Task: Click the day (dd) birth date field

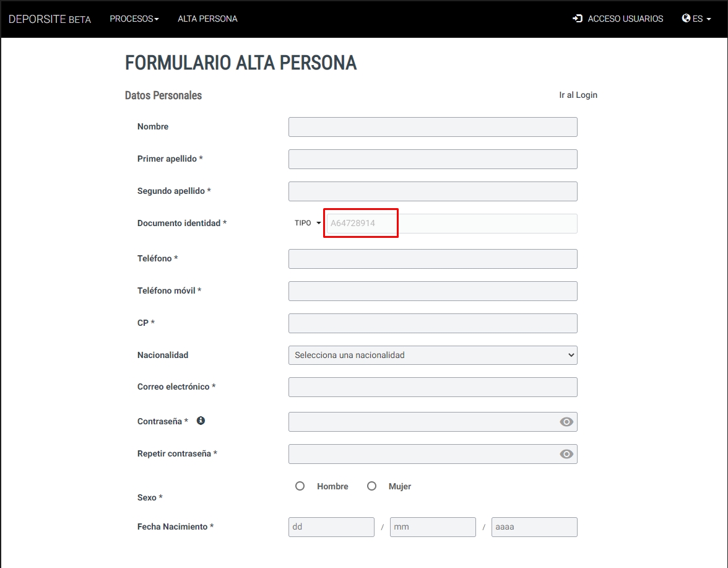Action: click(331, 527)
